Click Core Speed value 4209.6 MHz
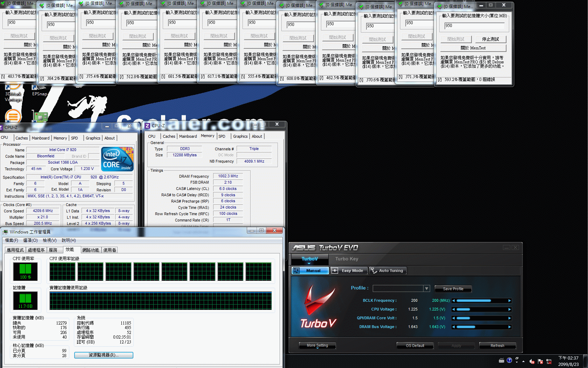Screen dimensions: 588x368 [43, 211]
